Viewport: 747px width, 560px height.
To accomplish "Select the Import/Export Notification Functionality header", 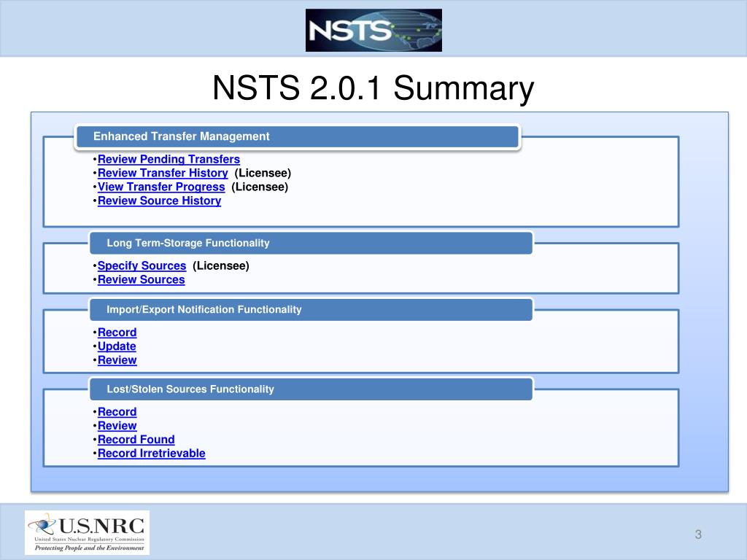I will [x=311, y=309].
